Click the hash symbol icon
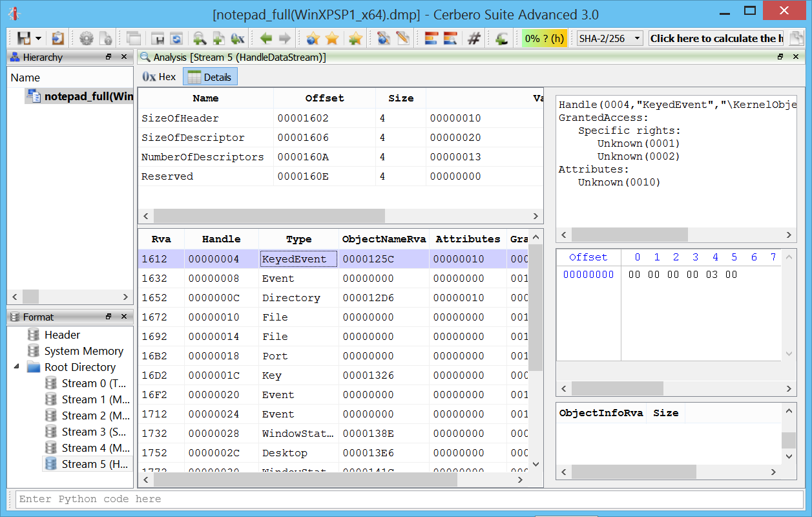 pos(474,38)
